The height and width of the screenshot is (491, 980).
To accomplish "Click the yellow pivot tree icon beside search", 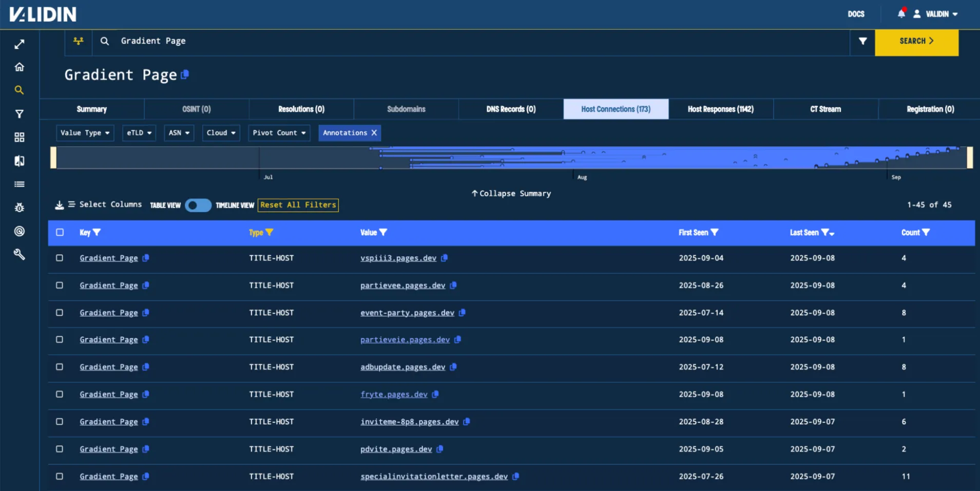I will (x=79, y=41).
